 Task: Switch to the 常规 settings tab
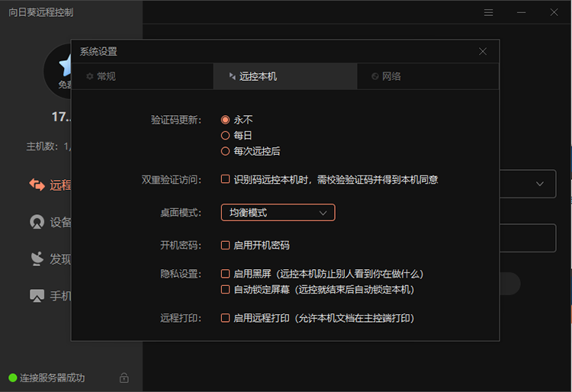pos(143,76)
